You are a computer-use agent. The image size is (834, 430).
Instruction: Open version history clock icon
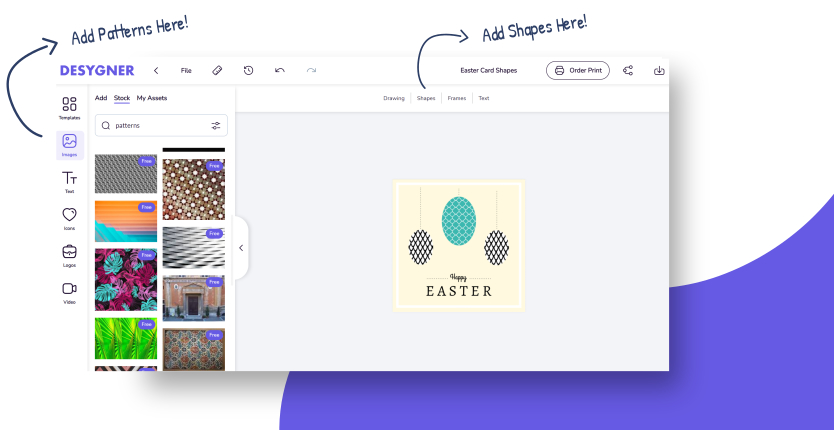coord(248,71)
